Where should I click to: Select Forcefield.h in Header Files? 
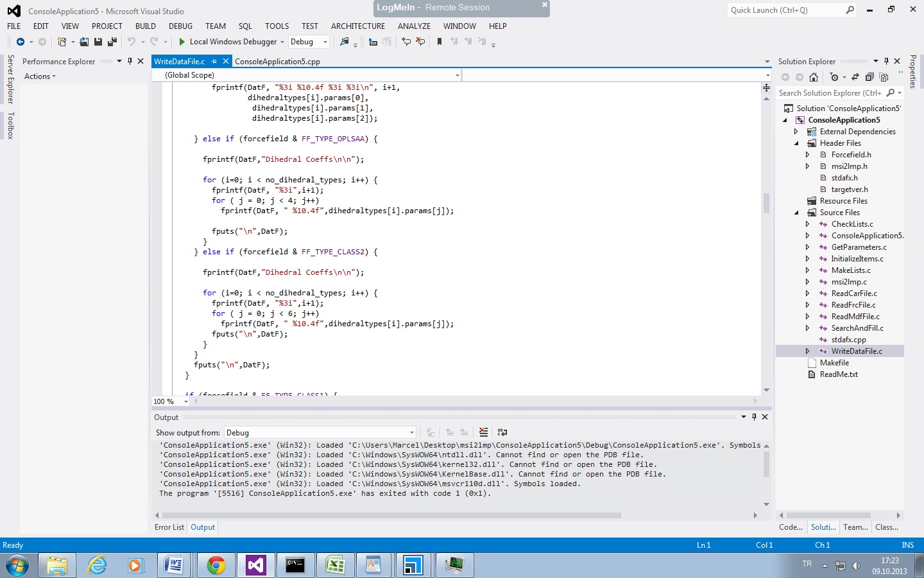tap(851, 155)
